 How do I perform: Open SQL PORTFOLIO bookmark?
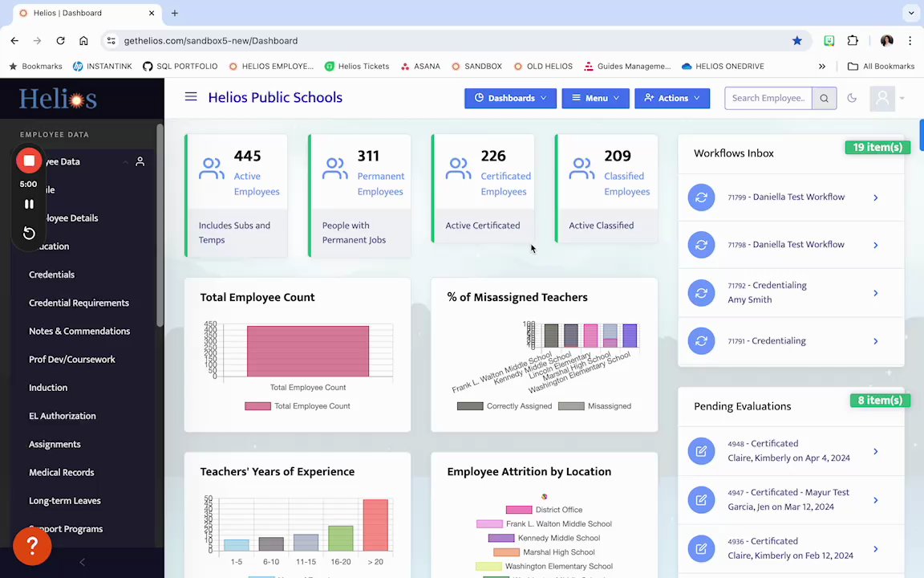pos(180,66)
